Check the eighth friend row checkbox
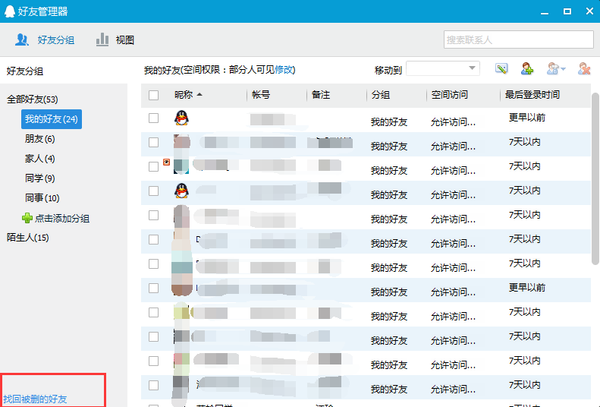Image resolution: width=600 pixels, height=407 pixels. click(x=153, y=288)
